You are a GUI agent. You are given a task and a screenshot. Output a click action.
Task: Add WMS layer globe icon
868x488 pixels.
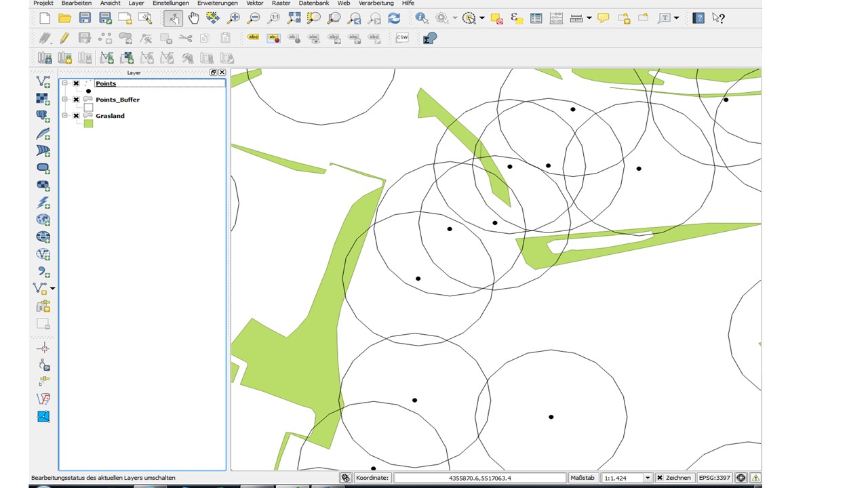[x=43, y=220]
